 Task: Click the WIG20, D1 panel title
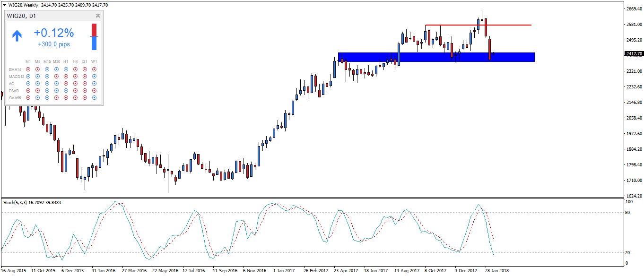(21, 16)
